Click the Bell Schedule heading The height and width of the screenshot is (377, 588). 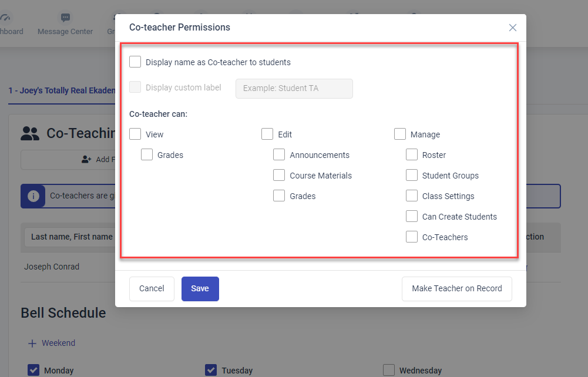pos(63,313)
